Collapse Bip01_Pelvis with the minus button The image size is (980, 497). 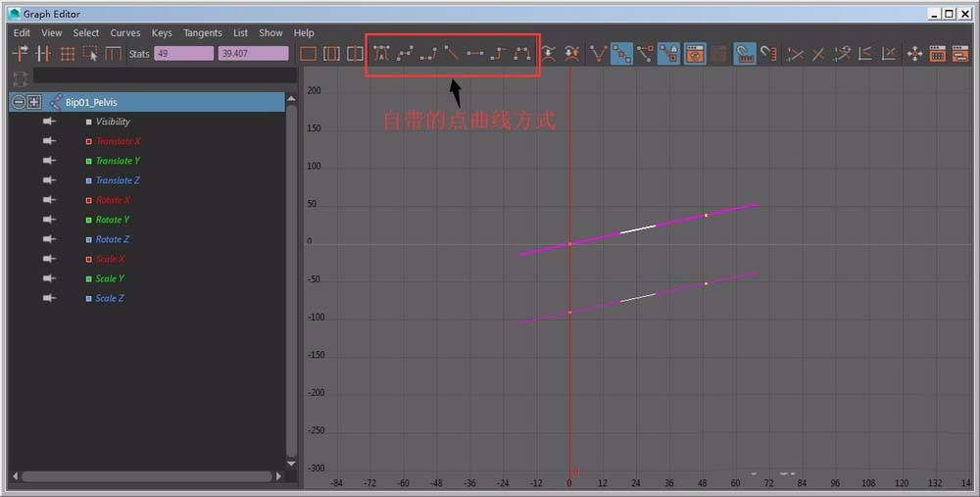click(19, 102)
